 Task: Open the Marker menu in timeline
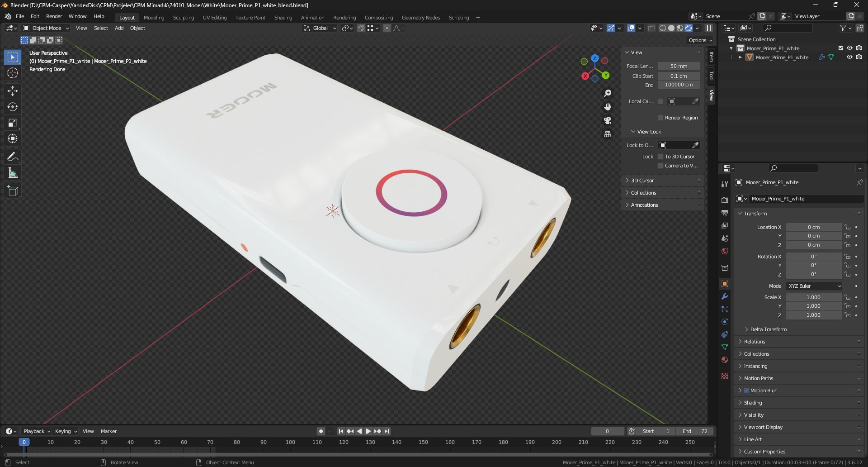coord(108,431)
